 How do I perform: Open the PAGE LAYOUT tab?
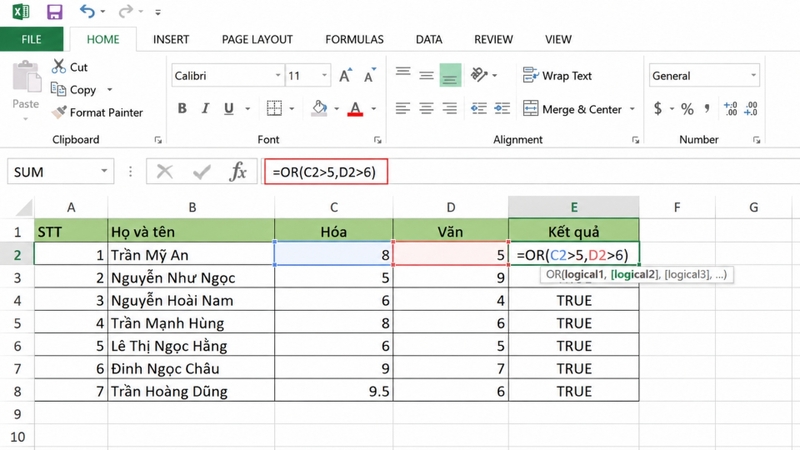pos(257,39)
